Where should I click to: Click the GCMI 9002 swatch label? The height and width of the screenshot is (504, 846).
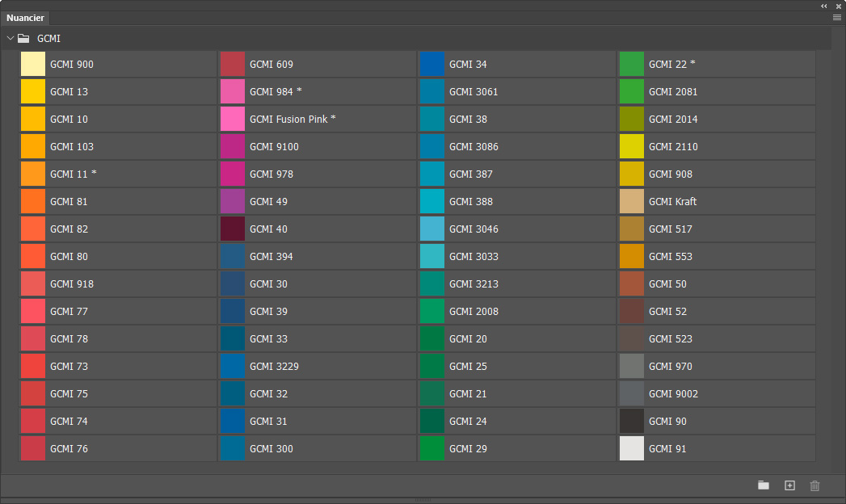pos(673,393)
